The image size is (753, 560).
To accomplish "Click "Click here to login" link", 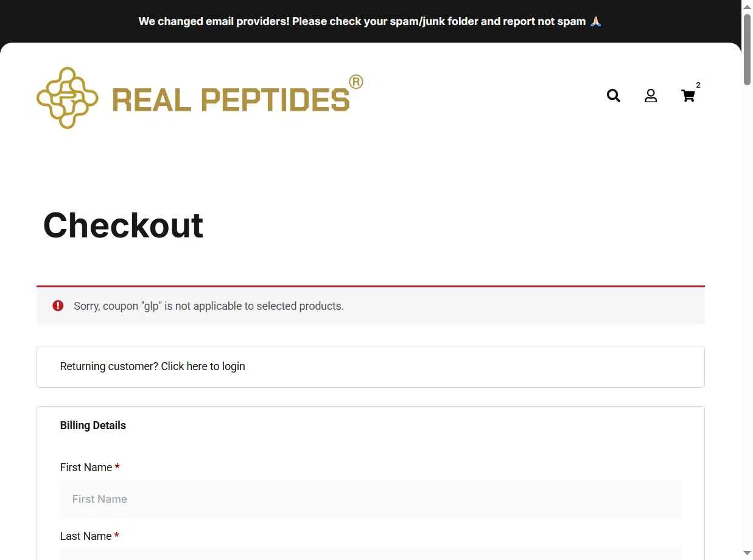I will (203, 366).
